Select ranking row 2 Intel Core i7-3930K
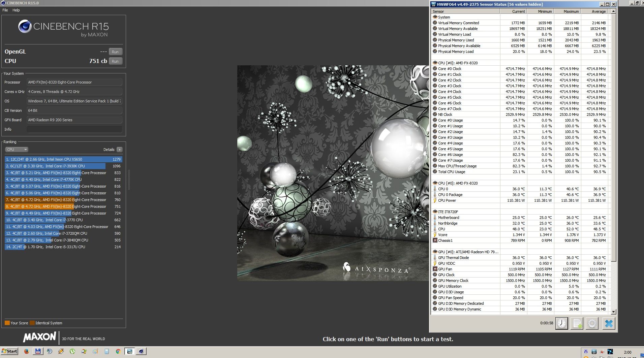This screenshot has height=358, width=644. [63, 166]
